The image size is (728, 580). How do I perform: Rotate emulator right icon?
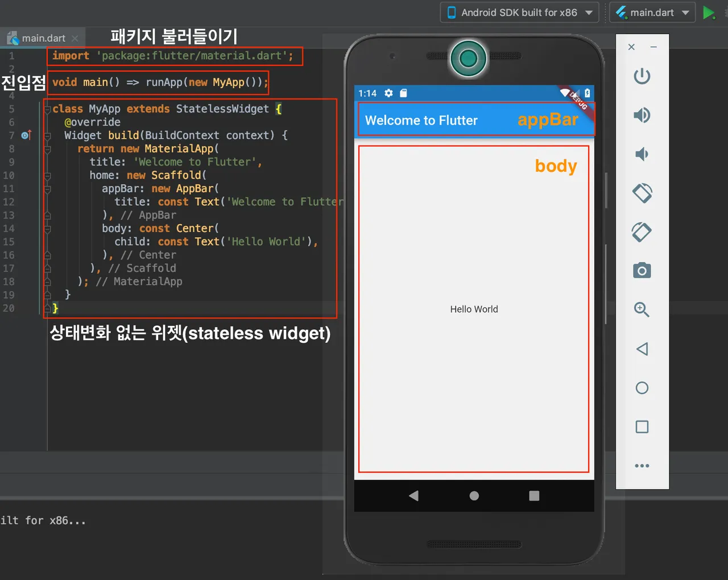pos(642,232)
